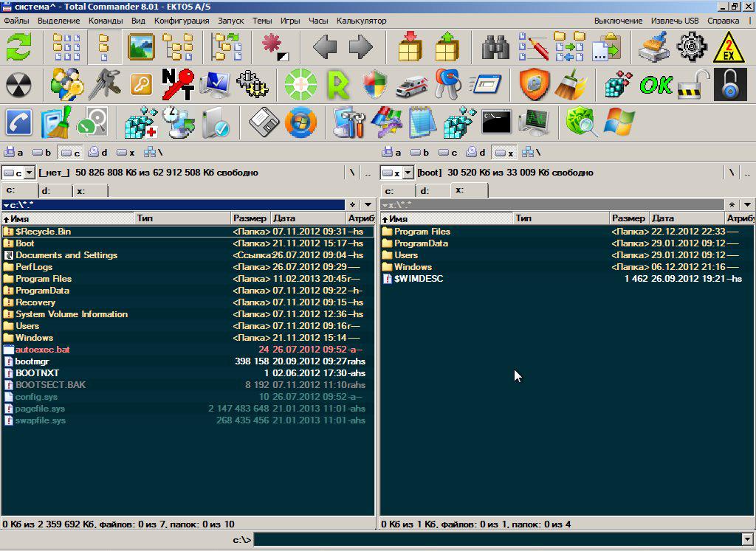Click the blue telephone handset icon
Screen dimensions: 756x551
coord(18,122)
